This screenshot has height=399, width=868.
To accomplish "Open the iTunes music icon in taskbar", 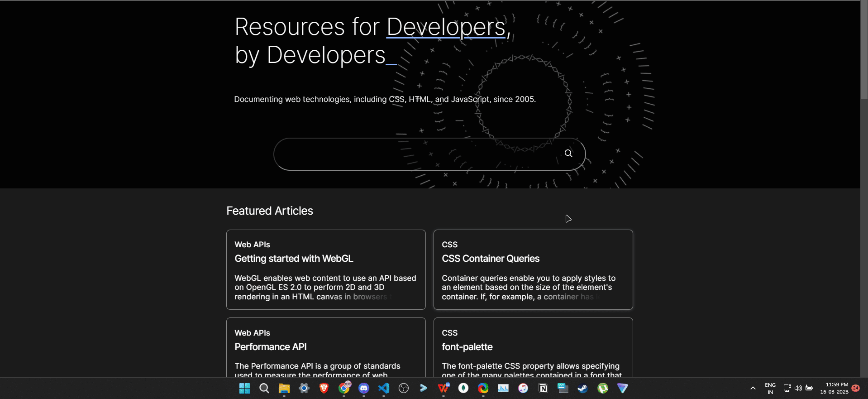I will pyautogui.click(x=523, y=388).
